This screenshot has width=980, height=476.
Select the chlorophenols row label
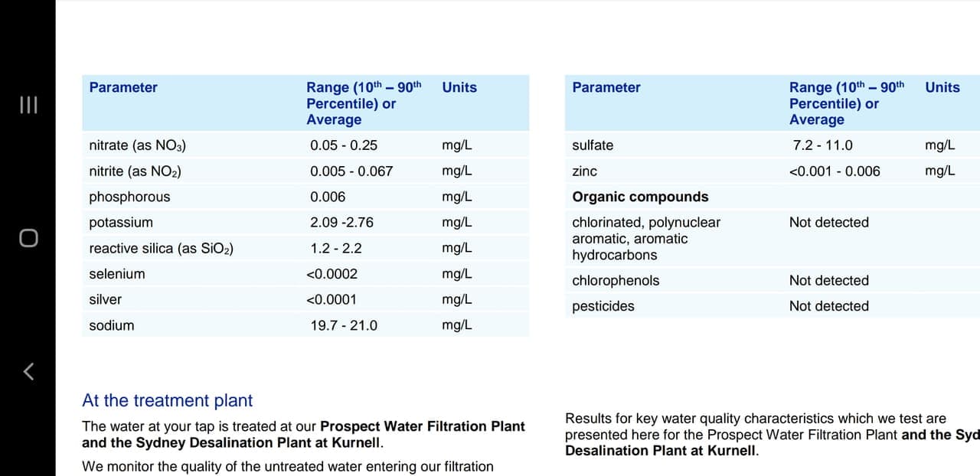pos(616,281)
